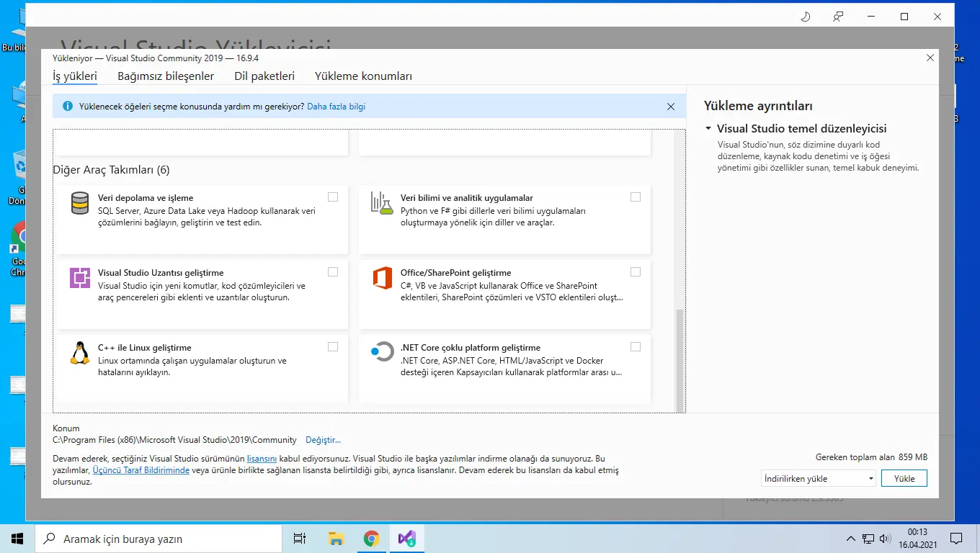Click the Veri bilimi ve analitik uygulamalar icon
This screenshot has height=553, width=980.
(380, 204)
